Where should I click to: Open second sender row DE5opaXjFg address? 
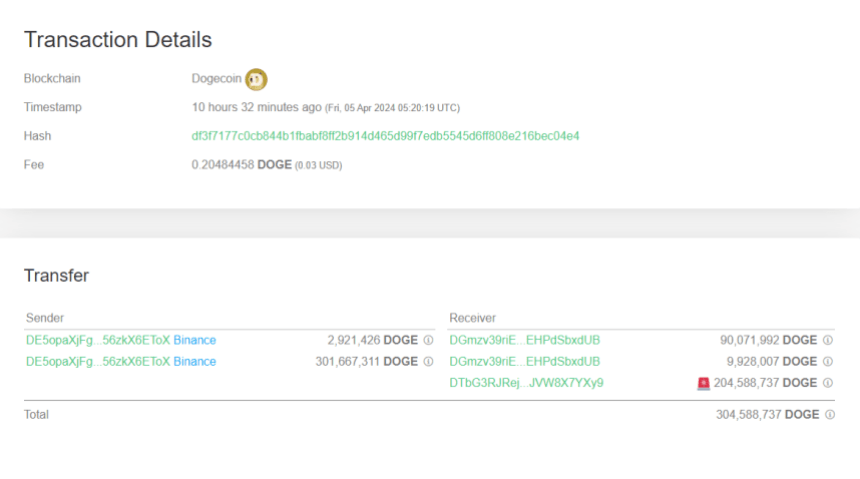click(x=97, y=361)
